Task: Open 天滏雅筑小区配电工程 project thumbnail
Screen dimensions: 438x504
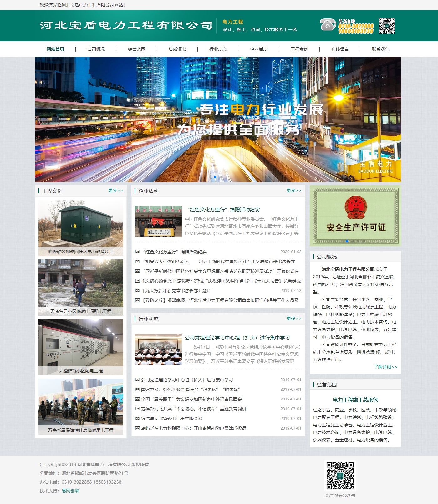Action: 81,347
